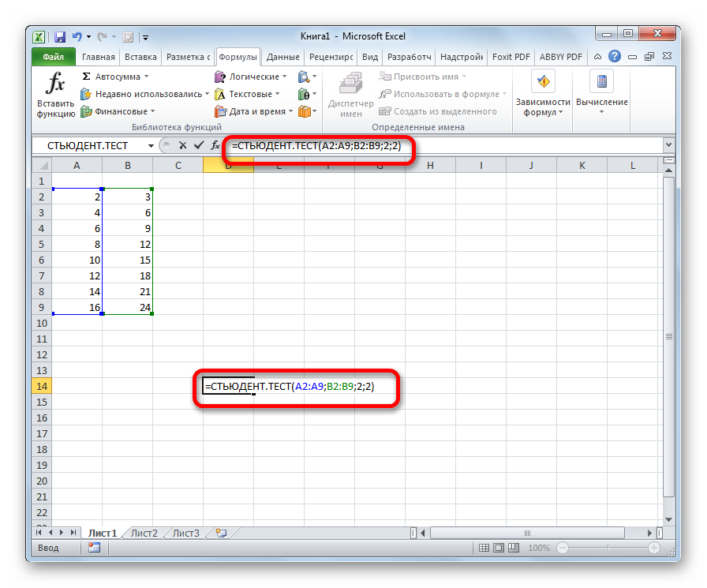This screenshot has width=707, height=588.
Task: Click horizontal scrollbar right arrow
Action: coord(649,533)
